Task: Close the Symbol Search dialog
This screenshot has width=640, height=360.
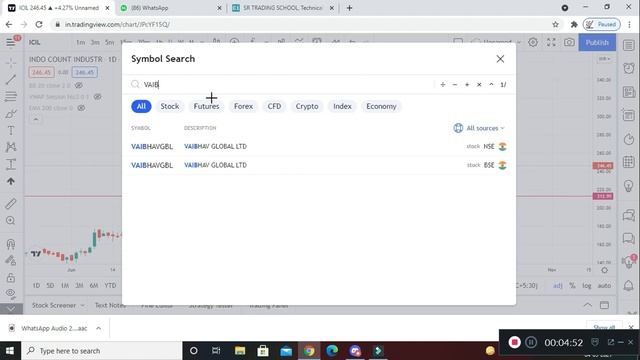Action: tap(500, 59)
